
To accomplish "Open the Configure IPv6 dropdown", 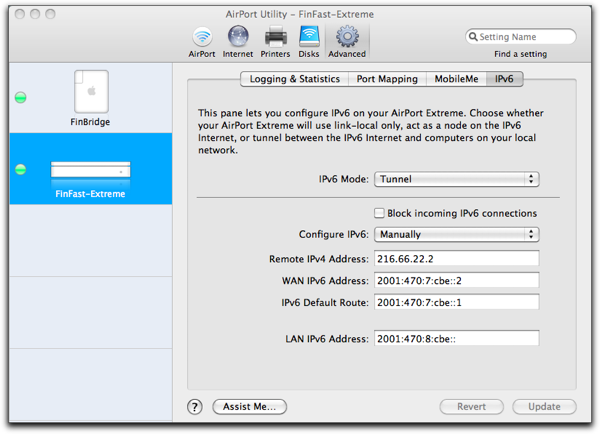I will coord(457,234).
